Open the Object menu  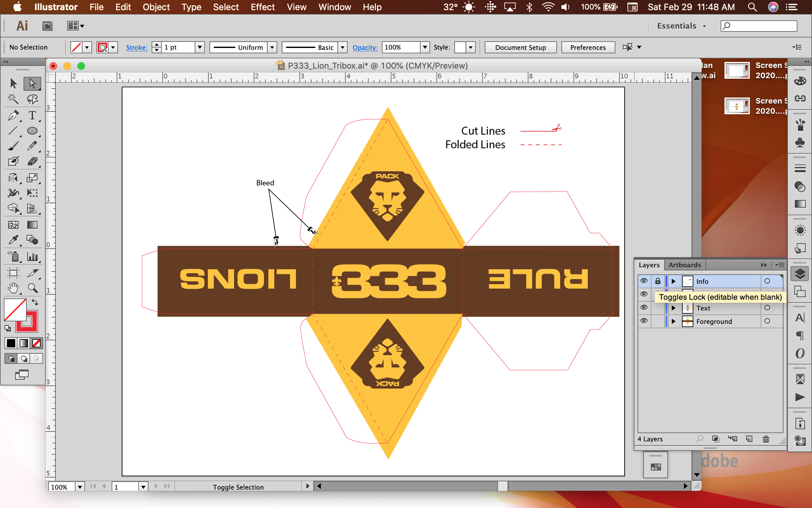pos(156,7)
